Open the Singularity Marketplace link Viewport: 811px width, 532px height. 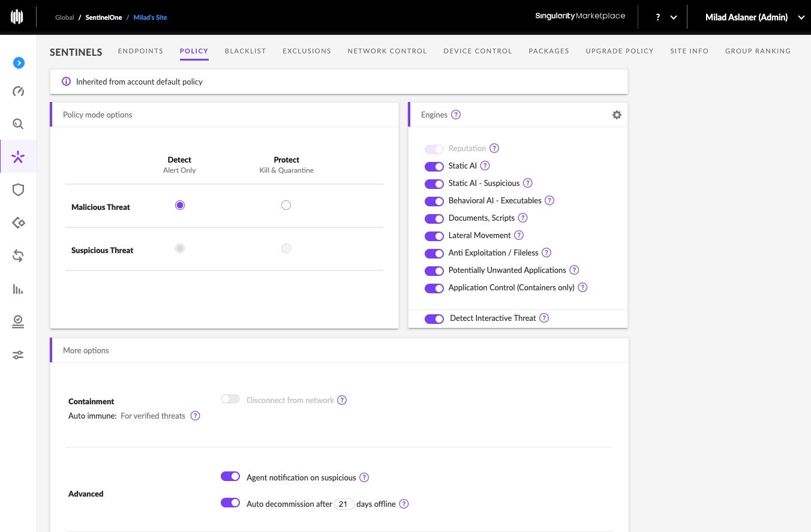(580, 16)
